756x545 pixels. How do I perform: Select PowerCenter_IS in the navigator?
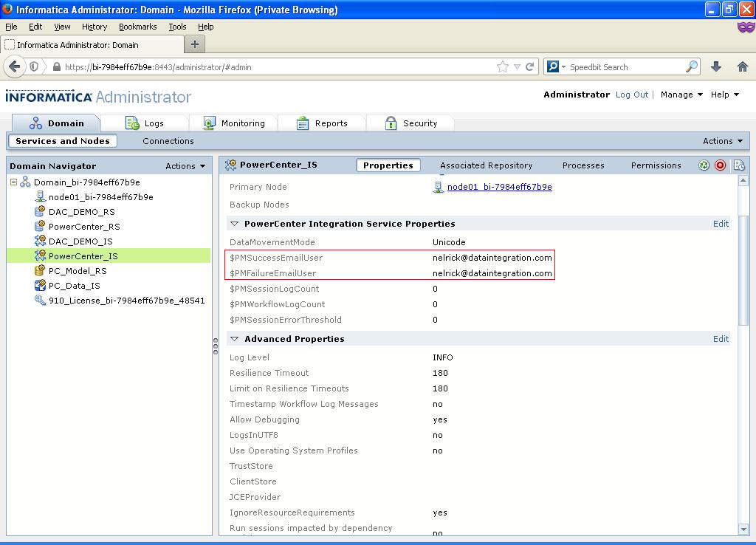coord(109,256)
